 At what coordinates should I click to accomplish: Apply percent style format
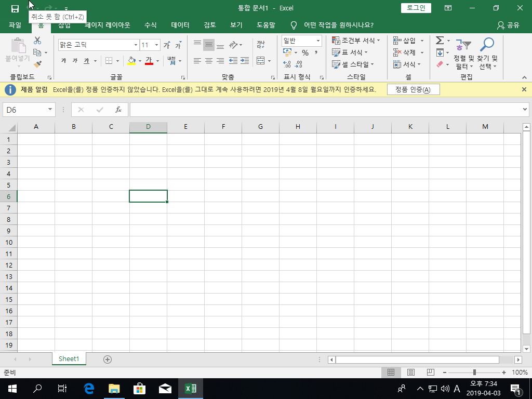305,52
